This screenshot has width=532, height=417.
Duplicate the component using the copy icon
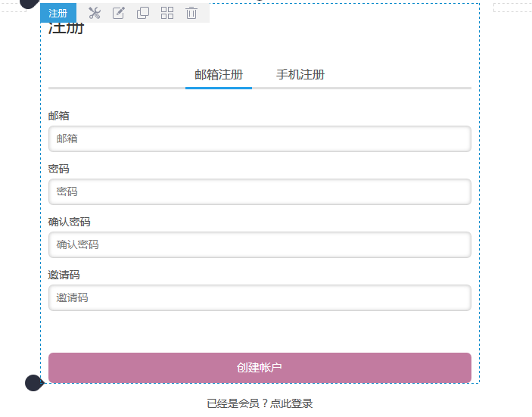click(143, 13)
